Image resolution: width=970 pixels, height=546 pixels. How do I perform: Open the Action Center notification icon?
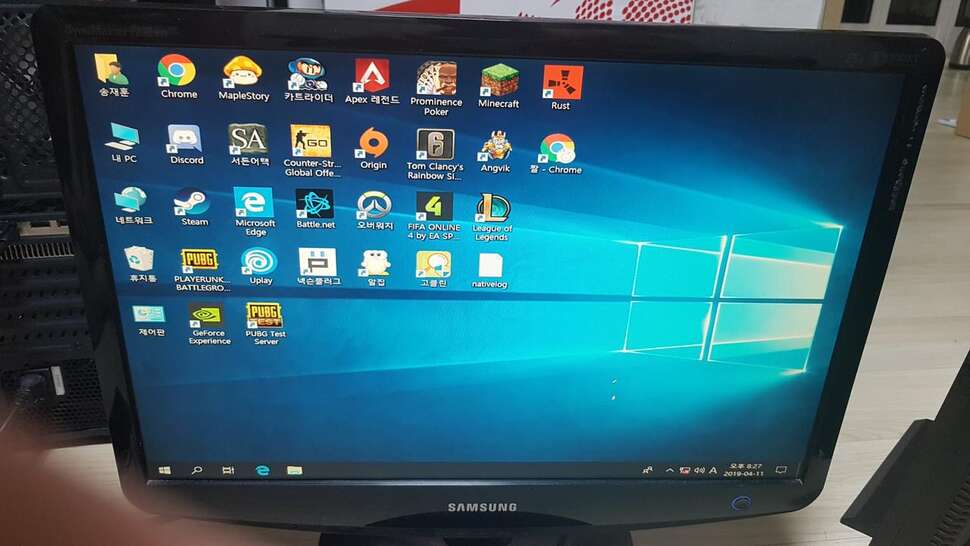click(781, 470)
